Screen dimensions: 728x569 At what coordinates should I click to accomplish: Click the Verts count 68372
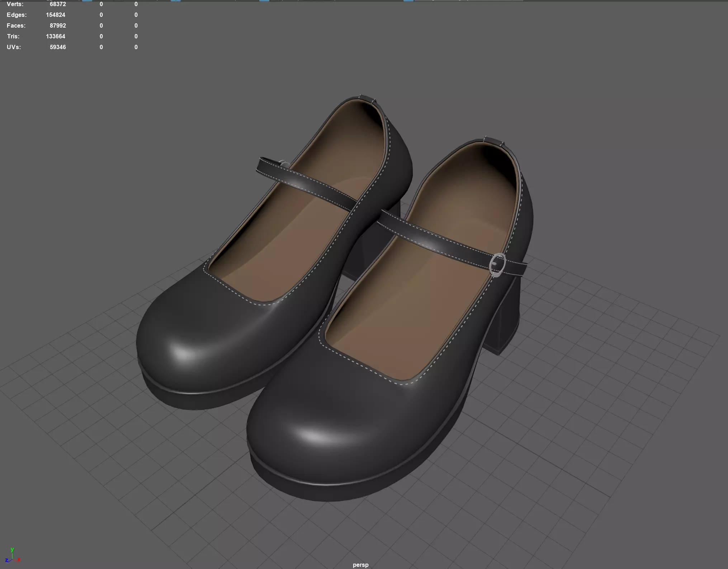point(58,4)
